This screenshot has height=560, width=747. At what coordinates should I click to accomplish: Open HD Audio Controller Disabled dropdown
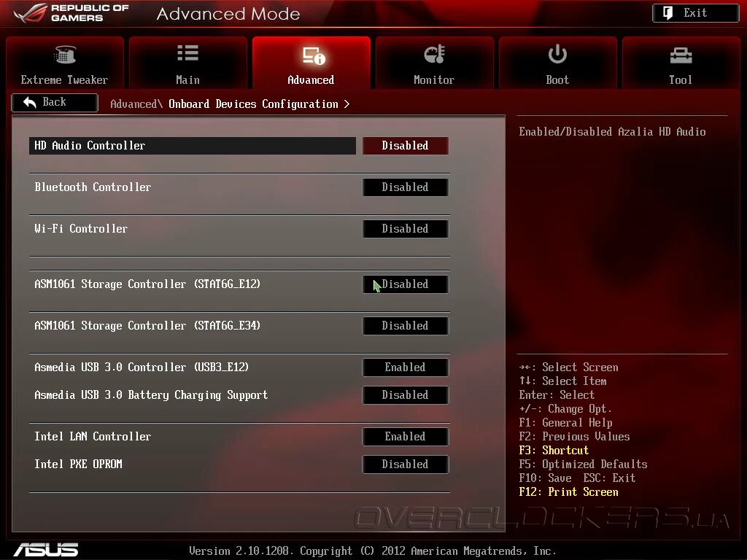(x=406, y=146)
